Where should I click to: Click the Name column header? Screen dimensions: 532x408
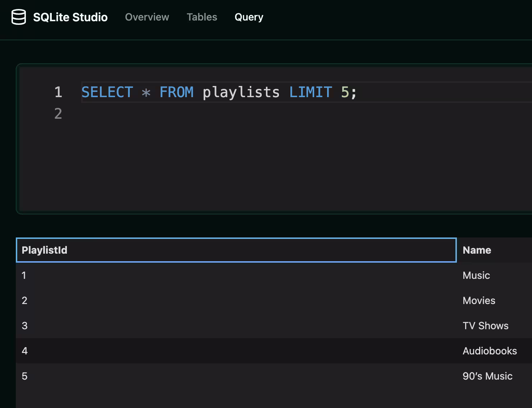point(494,250)
